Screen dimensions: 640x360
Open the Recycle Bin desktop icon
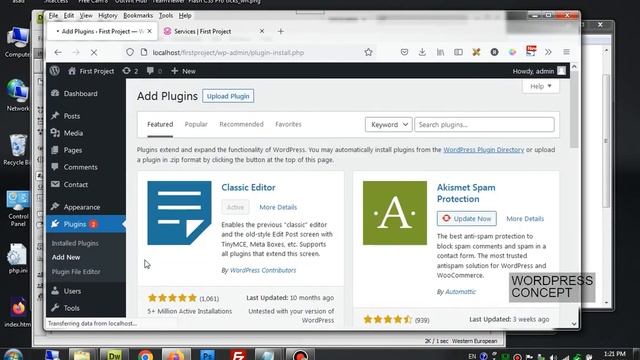[17, 150]
